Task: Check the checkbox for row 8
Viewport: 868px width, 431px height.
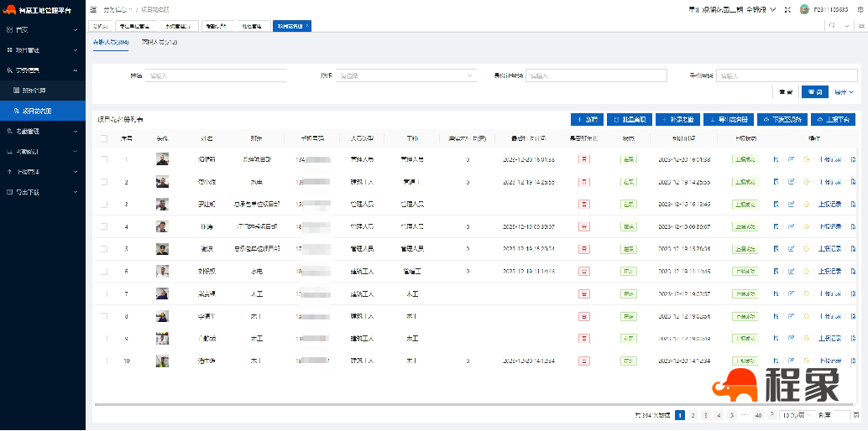Action: [x=103, y=316]
